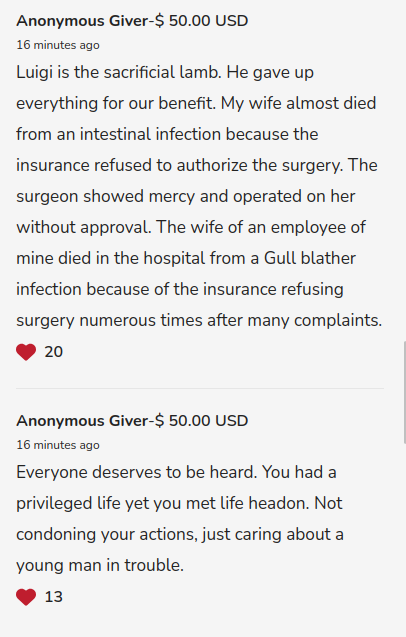The width and height of the screenshot is (406, 637).
Task: Click the word Luigi in first comment
Action: [35, 73]
